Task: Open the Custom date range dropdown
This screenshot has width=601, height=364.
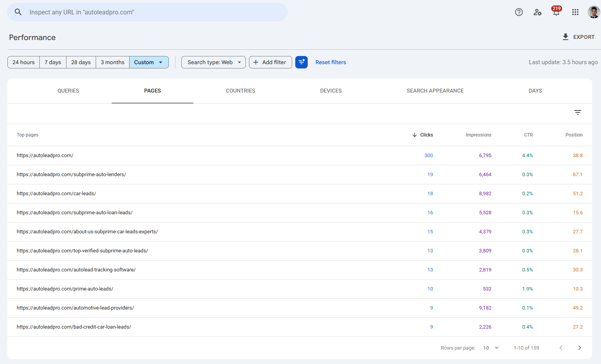Action: (149, 62)
